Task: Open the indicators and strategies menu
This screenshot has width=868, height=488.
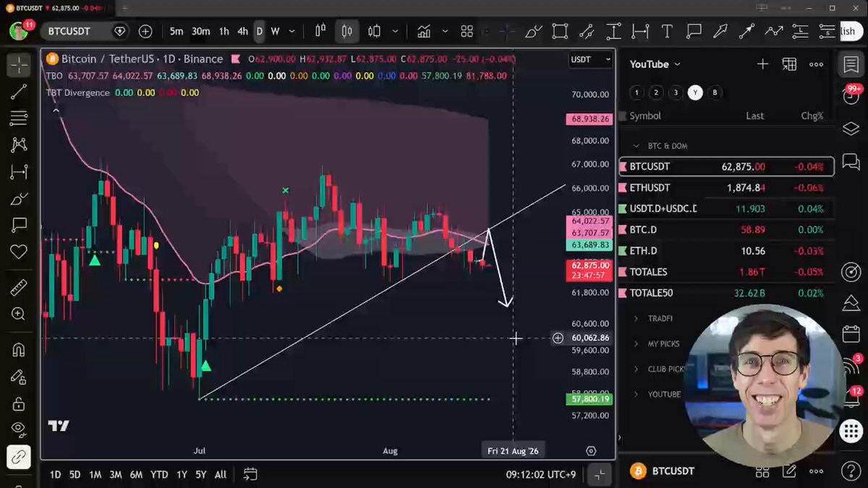Action: pyautogui.click(x=424, y=31)
